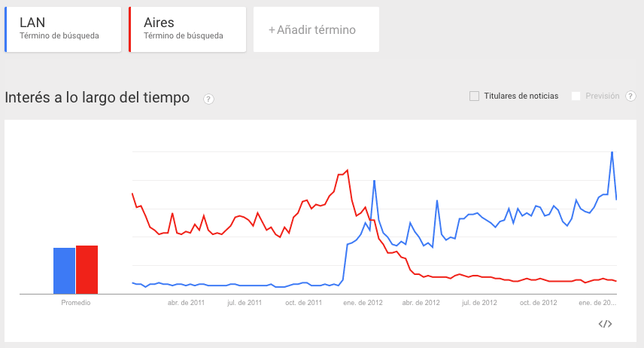Click the red Aires line peak near ene. 2012

click(348, 170)
